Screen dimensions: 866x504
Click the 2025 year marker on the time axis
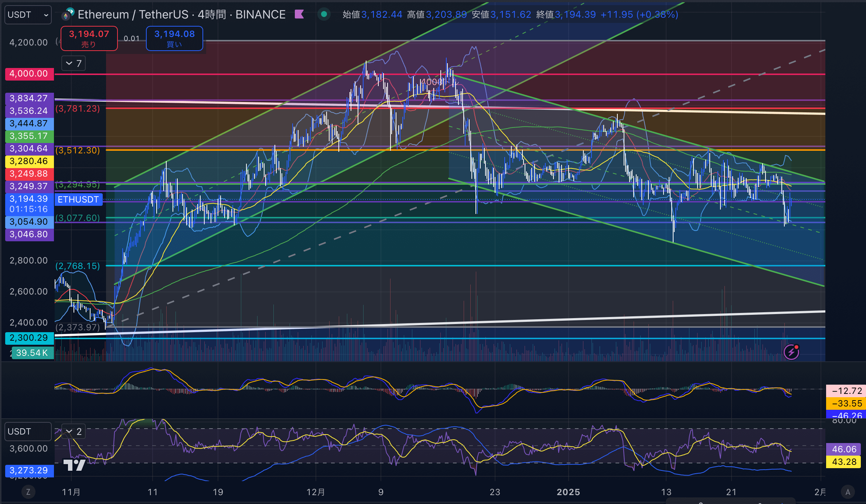568,492
